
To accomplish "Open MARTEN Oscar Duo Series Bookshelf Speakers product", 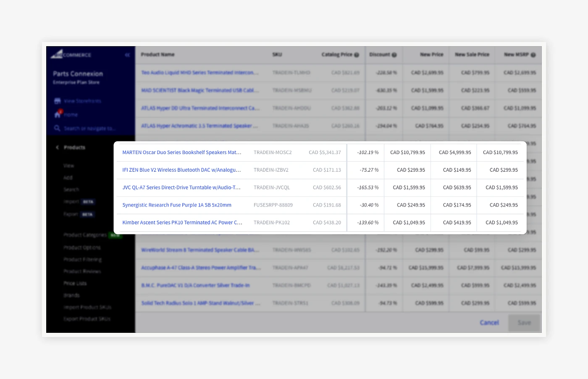I will coord(182,152).
